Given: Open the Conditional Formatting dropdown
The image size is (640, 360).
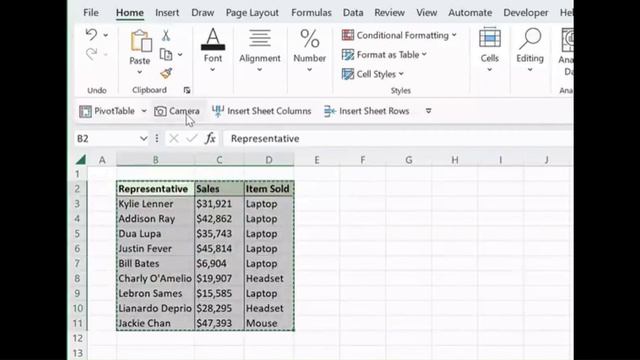Looking at the screenshot, I should pyautogui.click(x=399, y=35).
